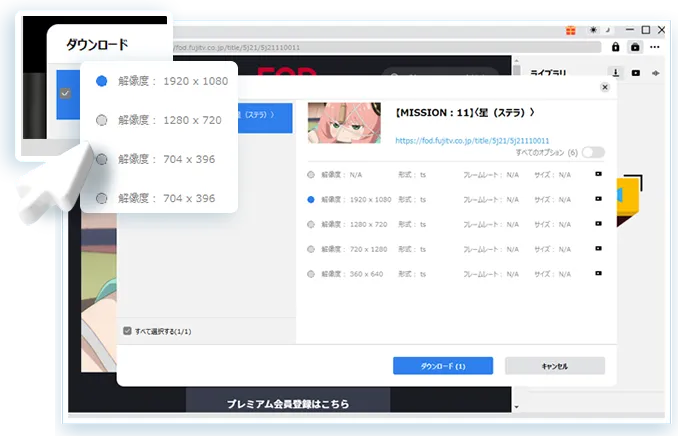Minimize the application window
Image resolution: width=684 pixels, height=446 pixels.
(x=629, y=30)
